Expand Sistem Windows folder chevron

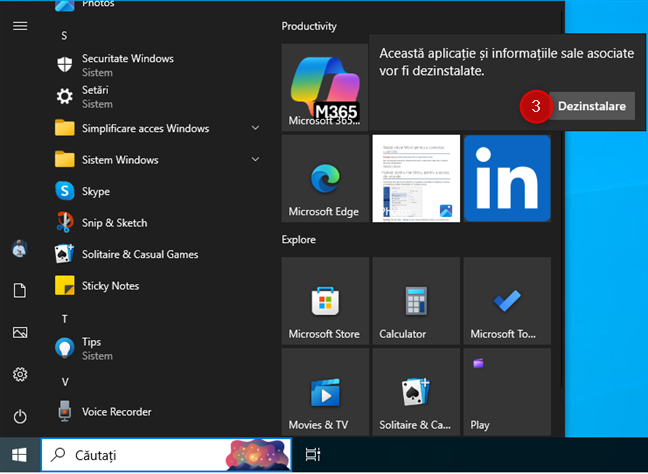(255, 159)
